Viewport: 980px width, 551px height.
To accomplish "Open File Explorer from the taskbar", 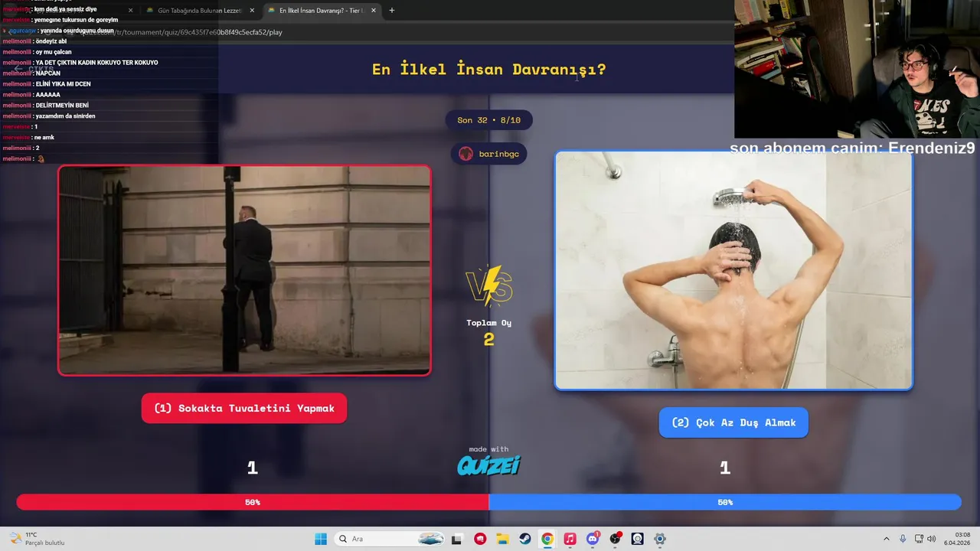I will [502, 539].
